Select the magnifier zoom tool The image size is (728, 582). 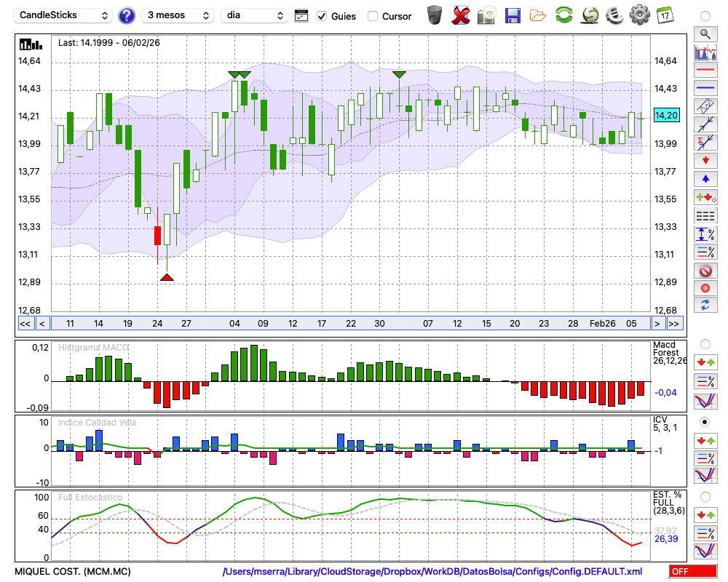pyautogui.click(x=705, y=34)
